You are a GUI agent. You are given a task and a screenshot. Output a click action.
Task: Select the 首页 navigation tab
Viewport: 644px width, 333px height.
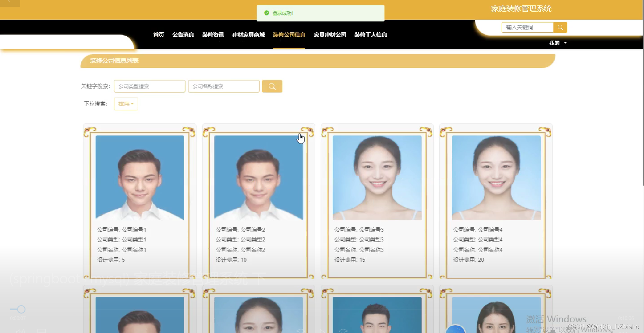tap(158, 35)
